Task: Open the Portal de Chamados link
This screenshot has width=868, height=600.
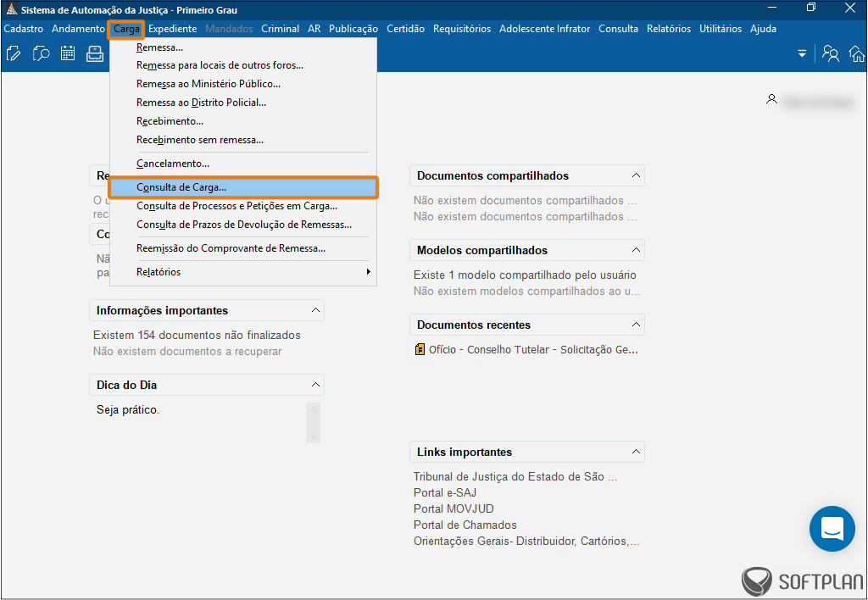Action: [465, 525]
